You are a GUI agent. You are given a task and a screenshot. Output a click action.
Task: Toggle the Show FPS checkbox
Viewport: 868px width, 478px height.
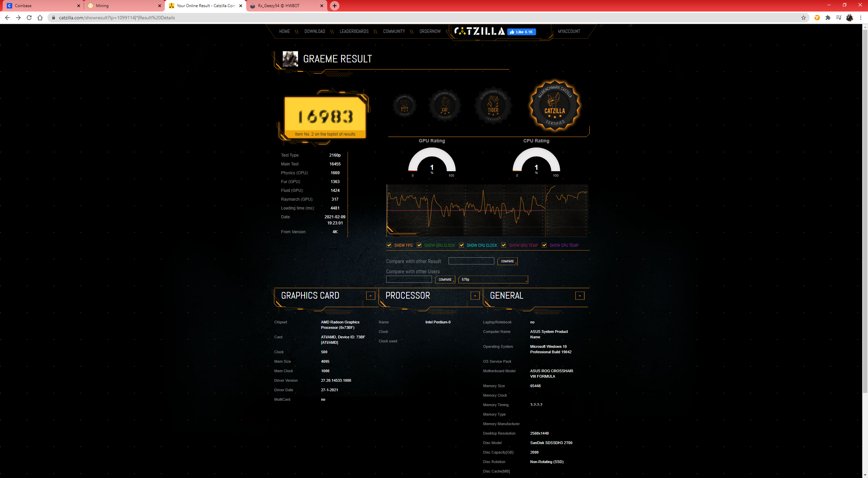(x=389, y=245)
